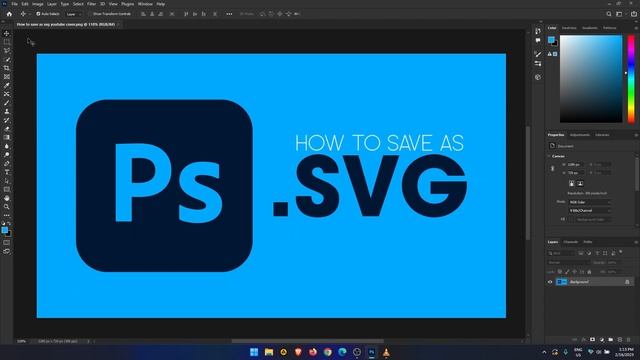Click the delete layer trash icon
The height and width of the screenshot is (360, 640).
pos(629,340)
